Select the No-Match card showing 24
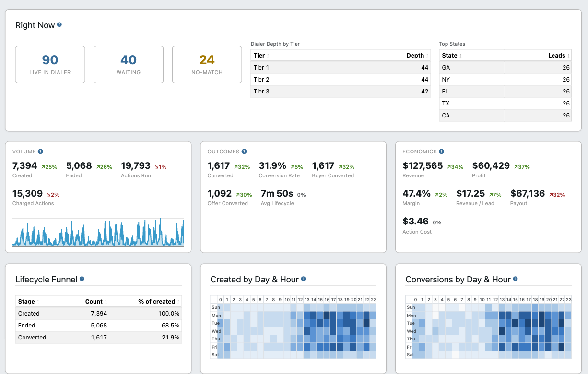Viewport: 588px width, 374px height. tap(207, 65)
